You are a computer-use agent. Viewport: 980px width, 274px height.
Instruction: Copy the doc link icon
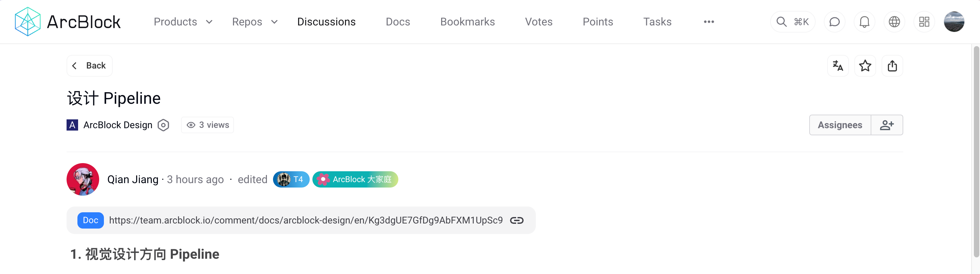[x=516, y=220]
